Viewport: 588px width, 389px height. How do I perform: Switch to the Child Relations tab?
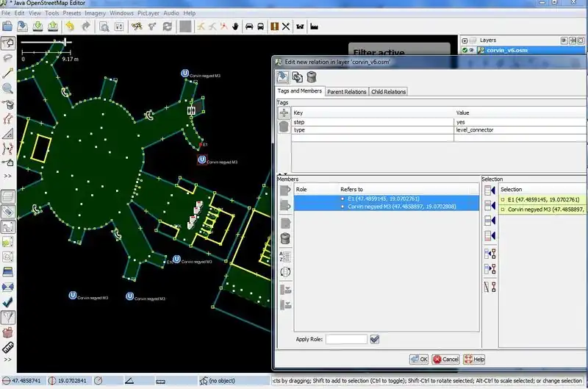[x=388, y=92]
